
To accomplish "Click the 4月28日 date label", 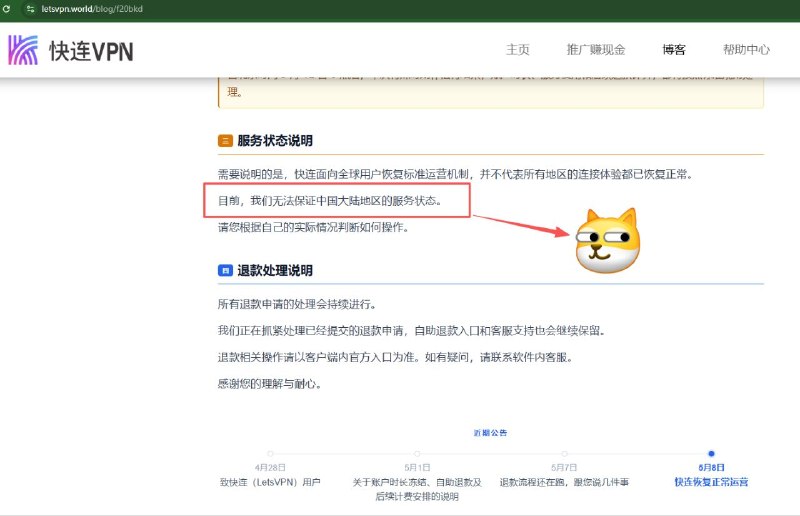I will 270,468.
